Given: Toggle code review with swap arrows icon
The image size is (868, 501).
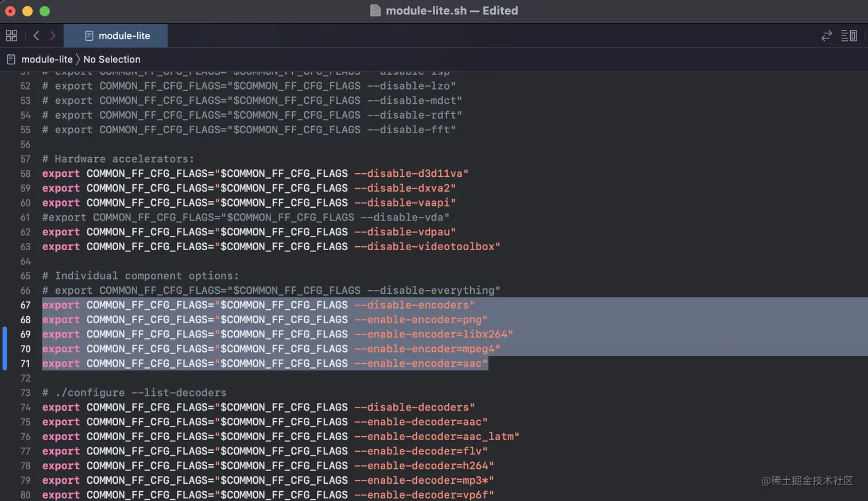Looking at the screenshot, I should click(827, 36).
